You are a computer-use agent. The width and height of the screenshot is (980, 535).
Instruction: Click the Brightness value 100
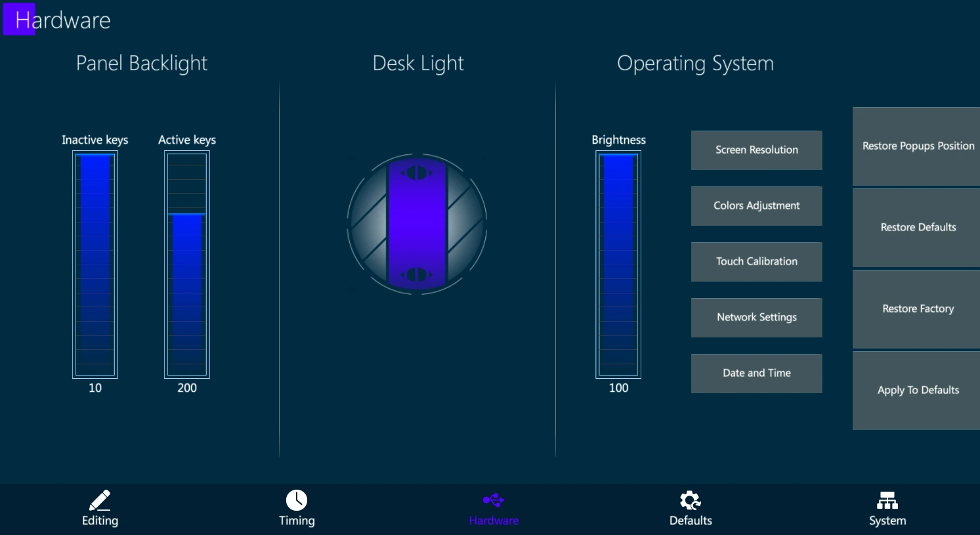(x=618, y=388)
